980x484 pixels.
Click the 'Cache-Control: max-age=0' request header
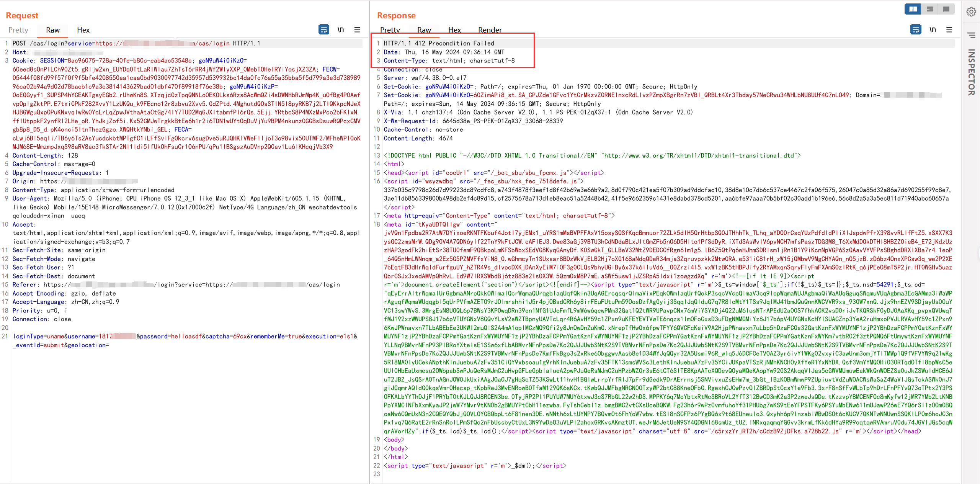(x=54, y=164)
